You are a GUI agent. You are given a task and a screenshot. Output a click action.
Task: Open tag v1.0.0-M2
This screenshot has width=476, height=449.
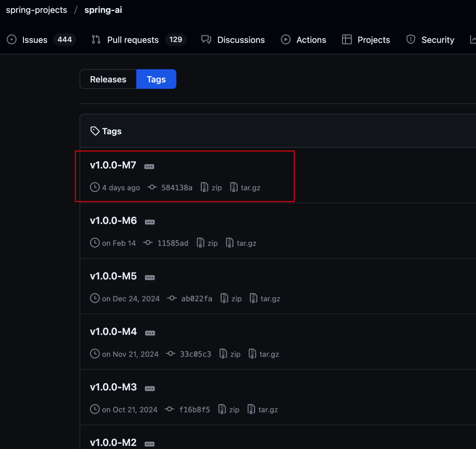[113, 443]
